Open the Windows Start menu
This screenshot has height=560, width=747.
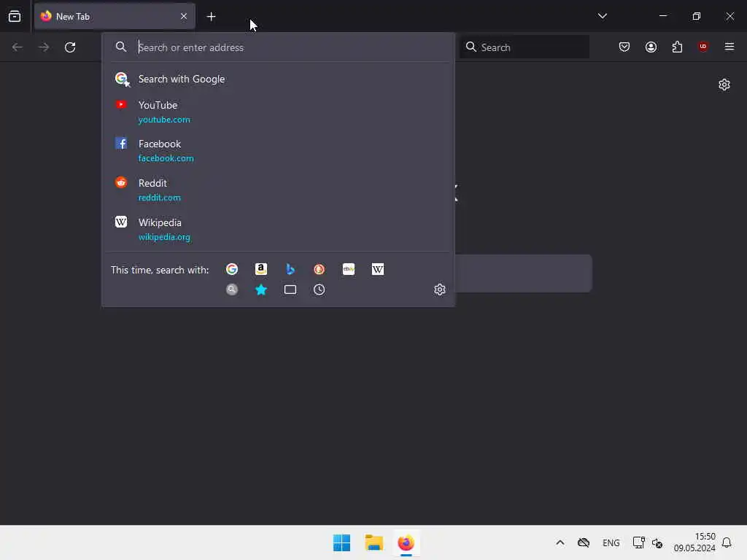click(x=341, y=542)
